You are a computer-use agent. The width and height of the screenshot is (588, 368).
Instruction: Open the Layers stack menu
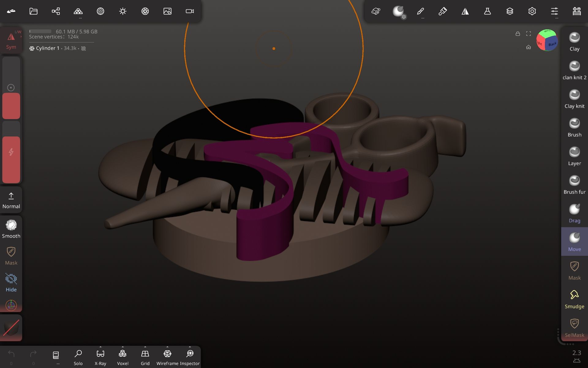[510, 11]
